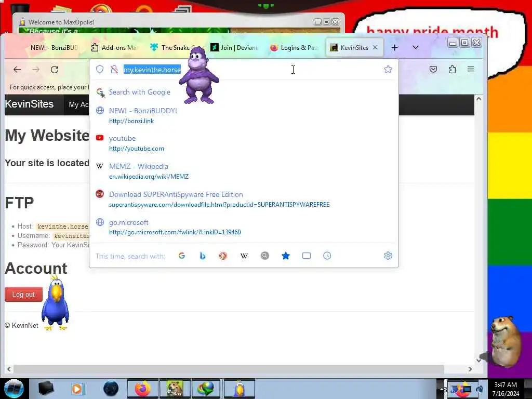Expand the list all tabs chevron
Image resolution: width=532 pixels, height=399 pixels.
[x=415, y=47]
